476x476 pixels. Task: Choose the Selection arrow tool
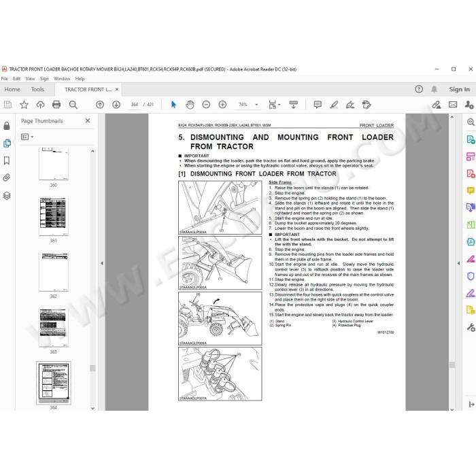[x=173, y=105]
